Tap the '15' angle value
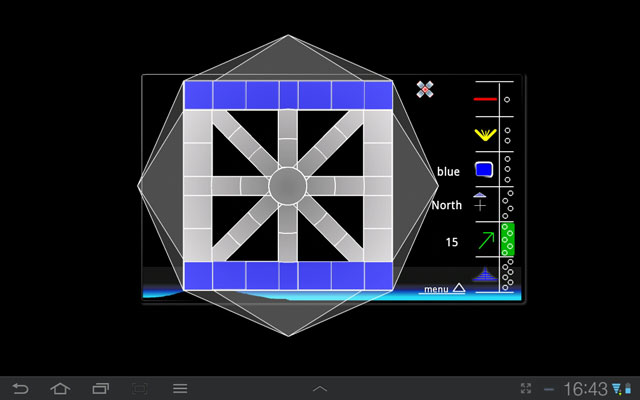The image size is (640, 400). click(452, 242)
